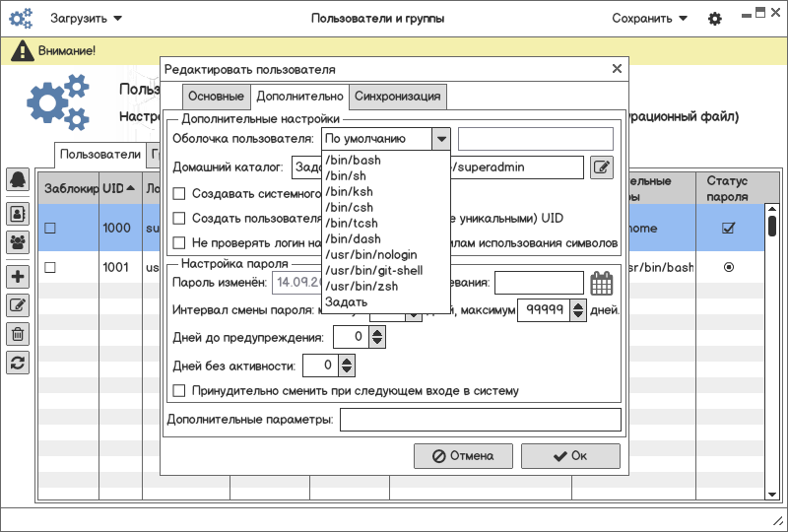
Task: Click the refresh arrows icon in sidebar
Action: pos(18,363)
